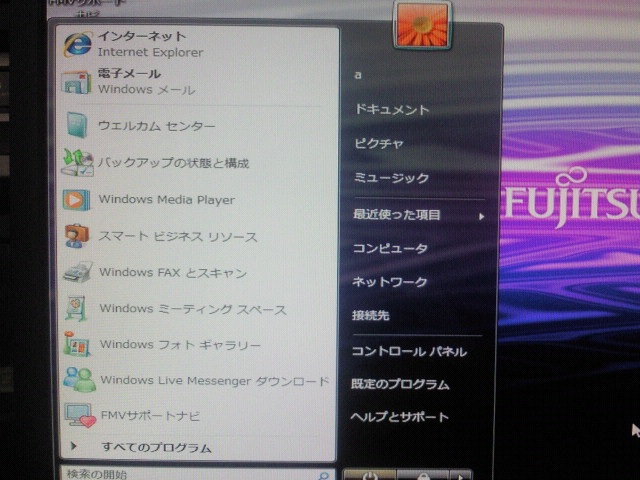This screenshot has width=640, height=480.
Task: Open ドキュメント from Start menu
Action: [x=392, y=109]
